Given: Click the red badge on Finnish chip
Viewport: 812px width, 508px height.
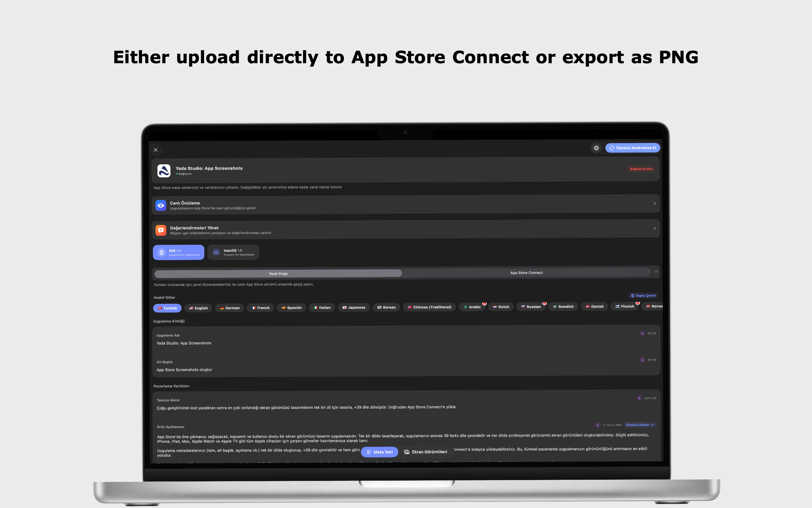Looking at the screenshot, I should 637,303.
